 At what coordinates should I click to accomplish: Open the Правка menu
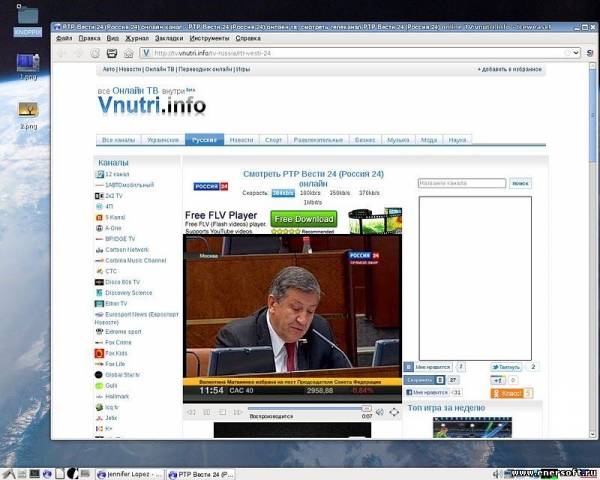point(89,38)
